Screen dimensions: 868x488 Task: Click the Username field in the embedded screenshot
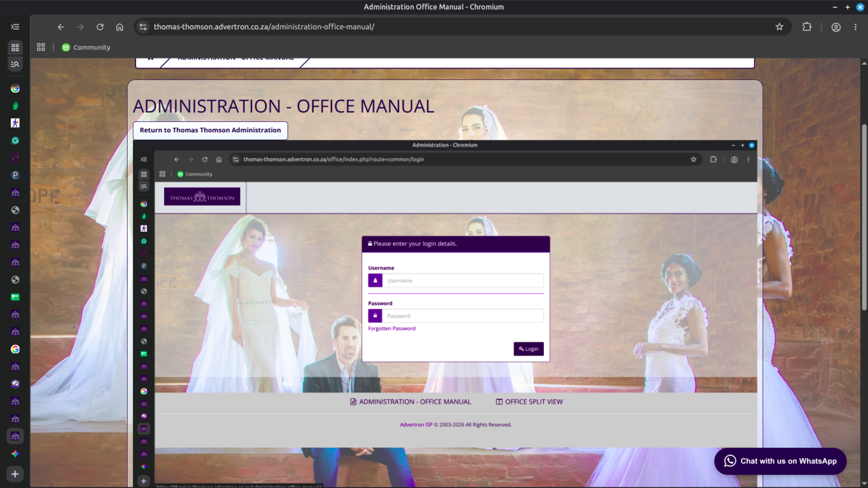[x=456, y=281]
